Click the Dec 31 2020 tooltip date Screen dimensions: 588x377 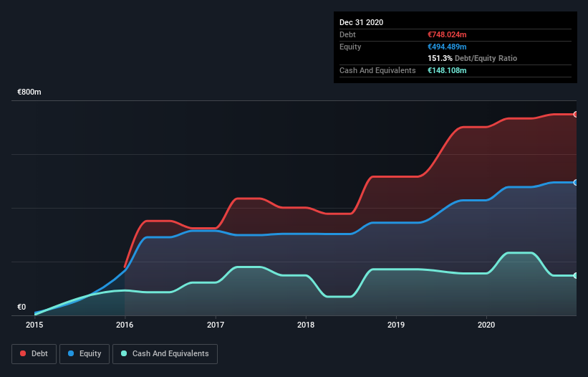(x=361, y=22)
